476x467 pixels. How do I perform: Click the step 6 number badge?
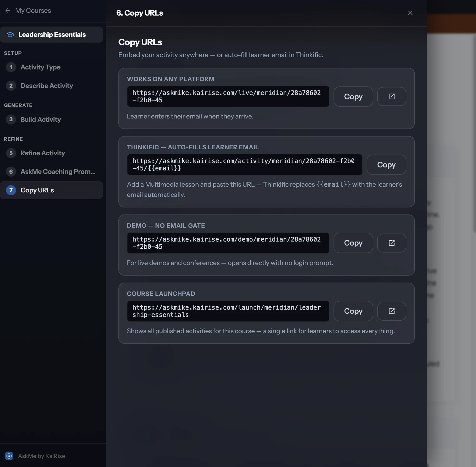tap(11, 172)
